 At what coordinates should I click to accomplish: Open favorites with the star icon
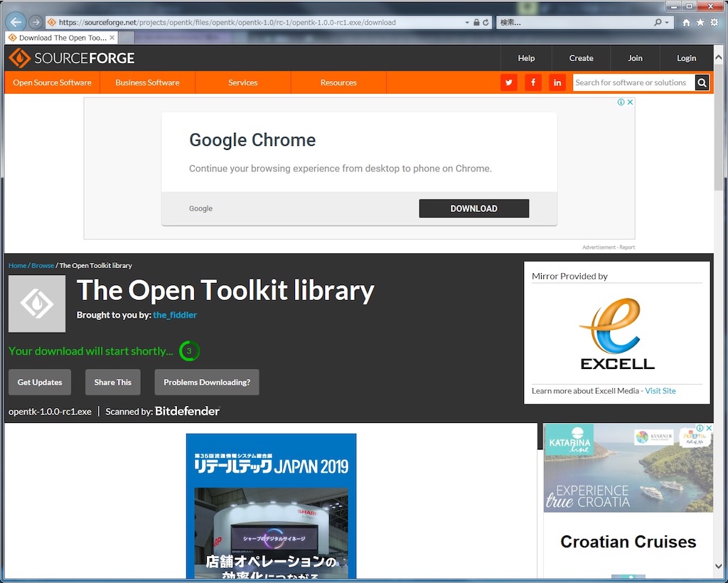click(700, 22)
